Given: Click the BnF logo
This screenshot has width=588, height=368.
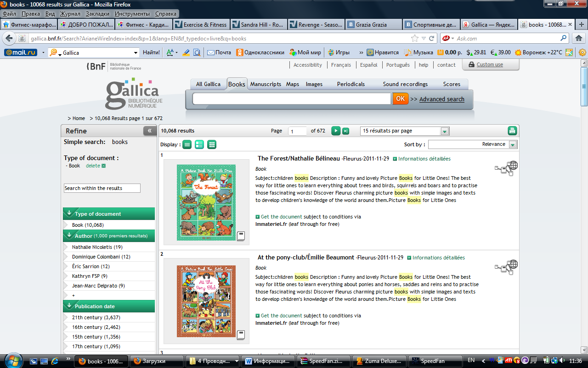Looking at the screenshot, I should pos(114,66).
